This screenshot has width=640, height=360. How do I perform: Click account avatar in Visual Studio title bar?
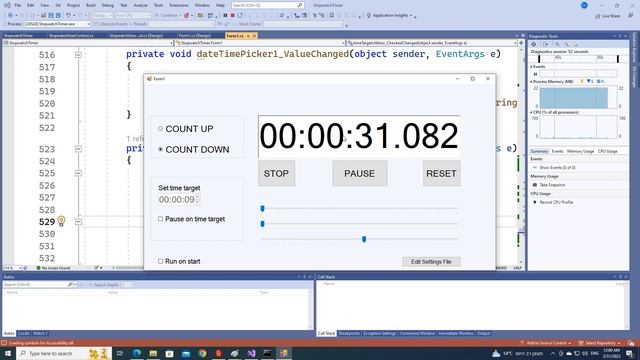point(584,5)
